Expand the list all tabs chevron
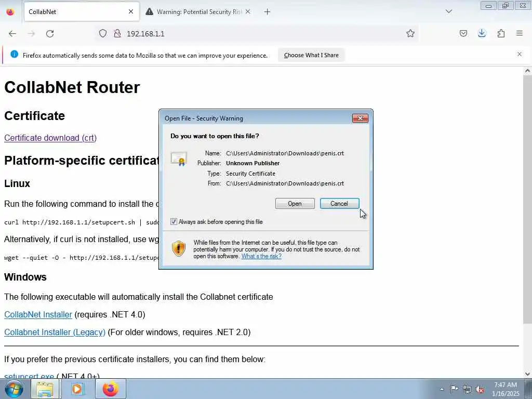 point(448,11)
